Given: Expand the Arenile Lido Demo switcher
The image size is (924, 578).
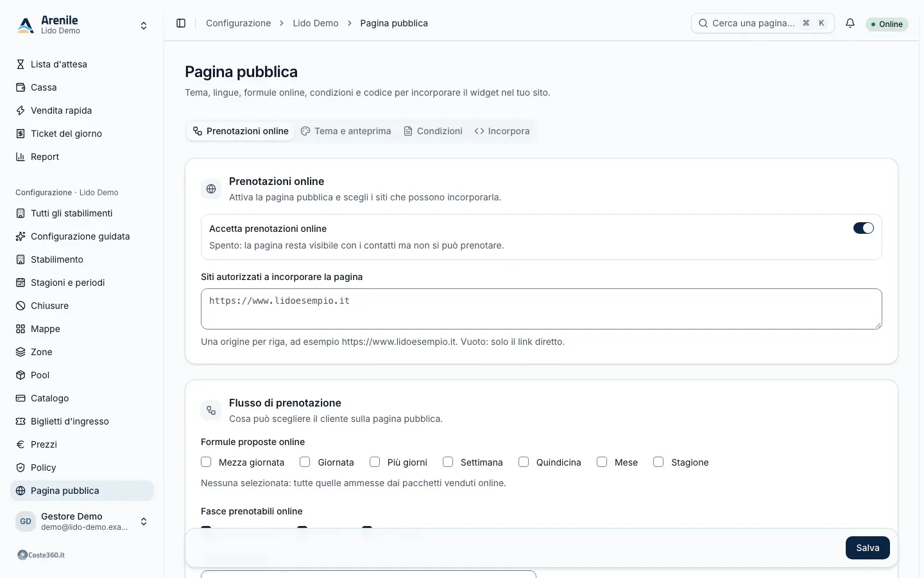Looking at the screenshot, I should (x=82, y=26).
